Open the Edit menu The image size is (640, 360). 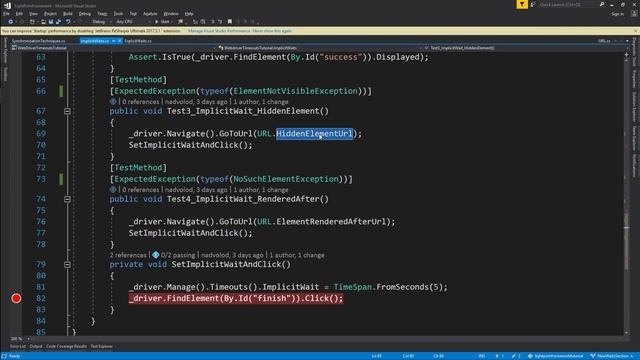[x=19, y=14]
